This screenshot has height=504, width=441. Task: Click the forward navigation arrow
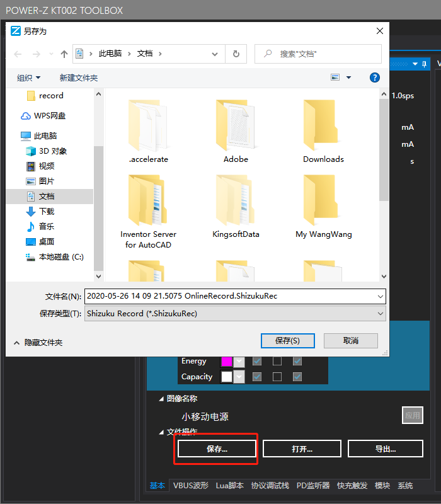point(37,54)
